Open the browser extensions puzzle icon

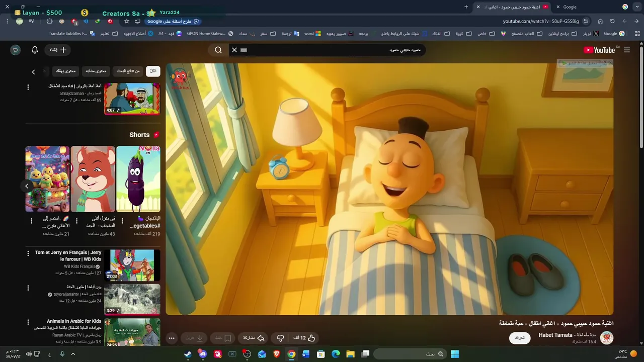pos(49,21)
